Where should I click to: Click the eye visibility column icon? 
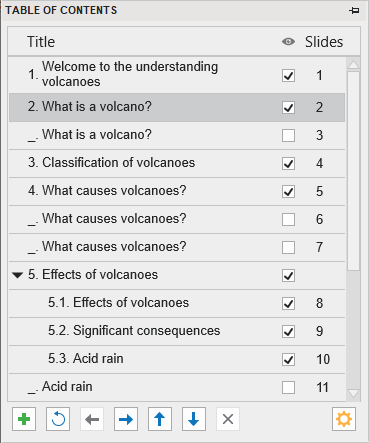click(288, 42)
